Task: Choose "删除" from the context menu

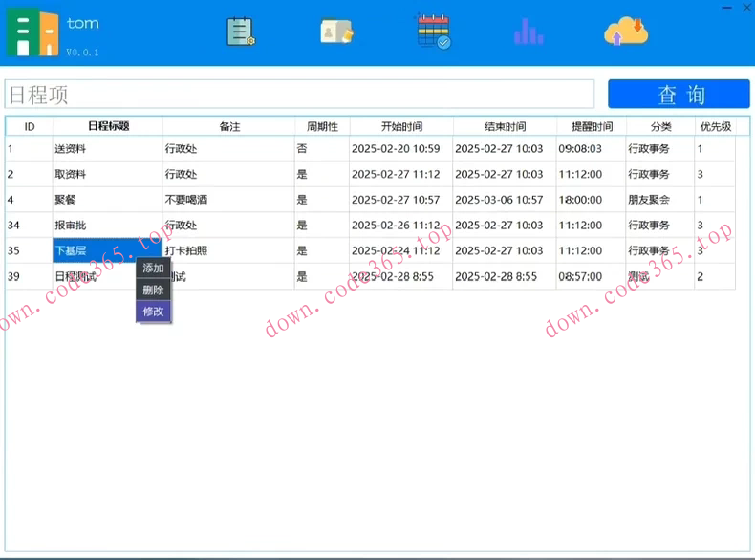Action: point(153,290)
